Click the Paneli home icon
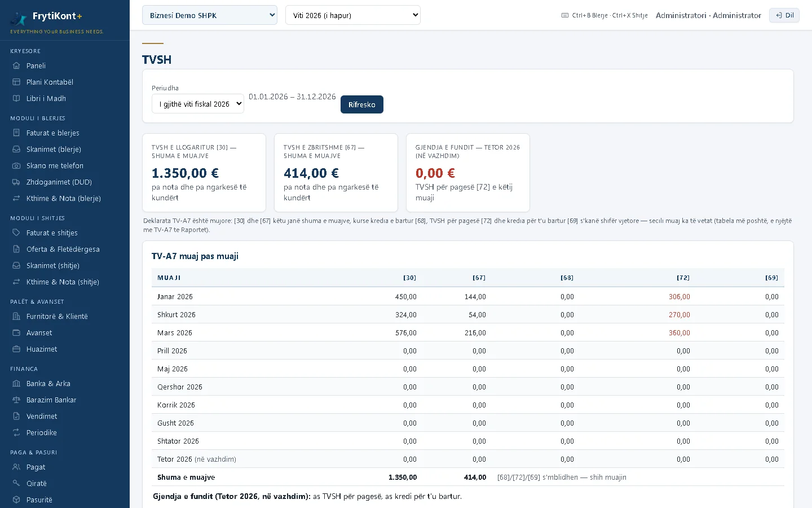812x508 pixels. pos(16,65)
